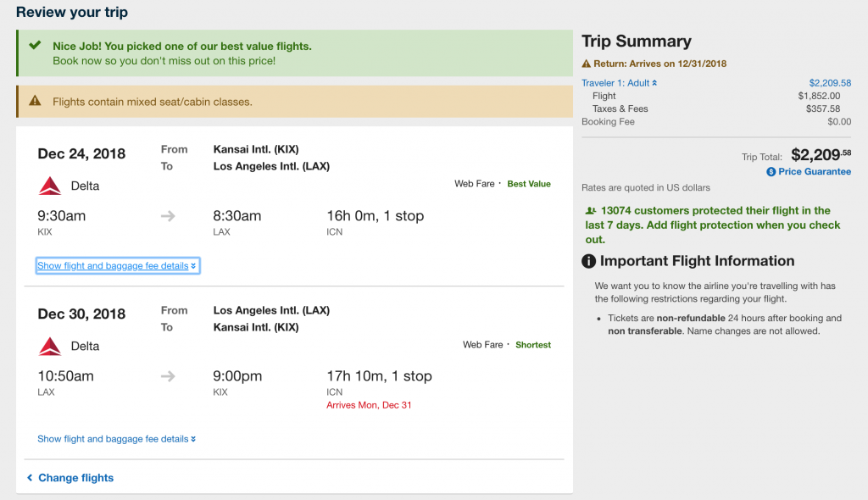Click the Best Value label on first flight
The width and height of the screenshot is (868, 500).
(529, 184)
